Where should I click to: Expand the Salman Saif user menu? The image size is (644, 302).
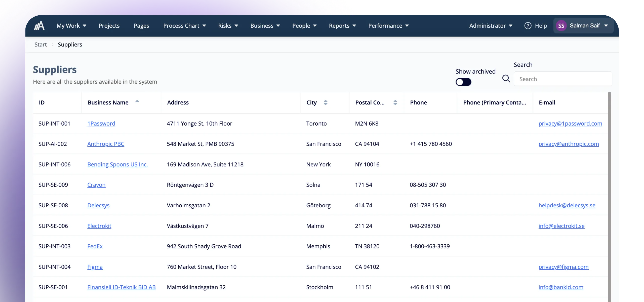(x=583, y=26)
